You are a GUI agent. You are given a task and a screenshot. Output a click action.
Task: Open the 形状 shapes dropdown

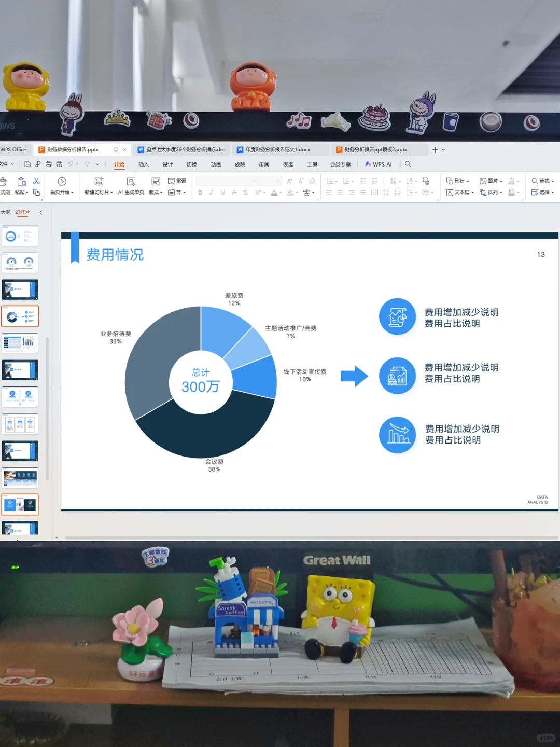tap(457, 181)
